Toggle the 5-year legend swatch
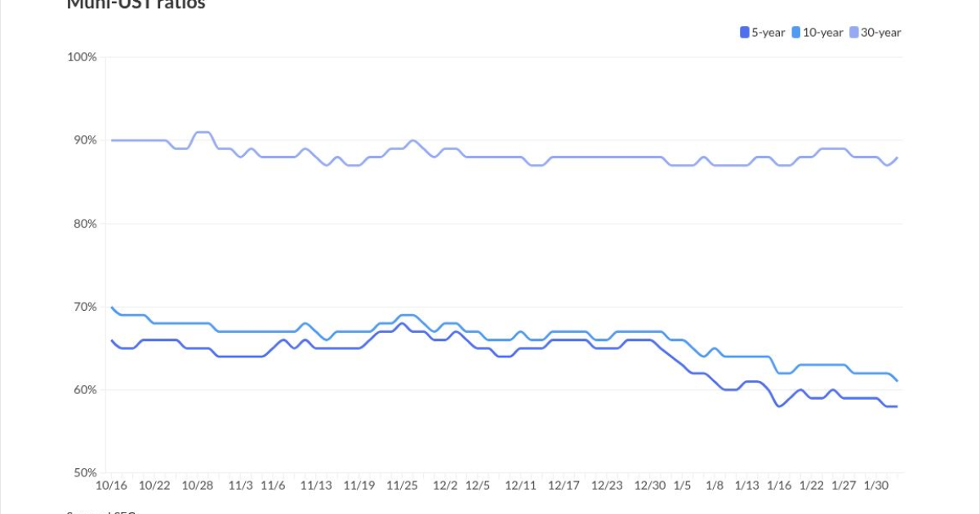 (745, 33)
